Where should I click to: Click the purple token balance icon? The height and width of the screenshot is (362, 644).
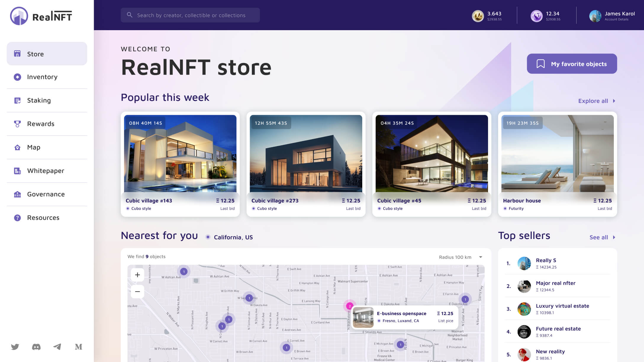pos(536,16)
